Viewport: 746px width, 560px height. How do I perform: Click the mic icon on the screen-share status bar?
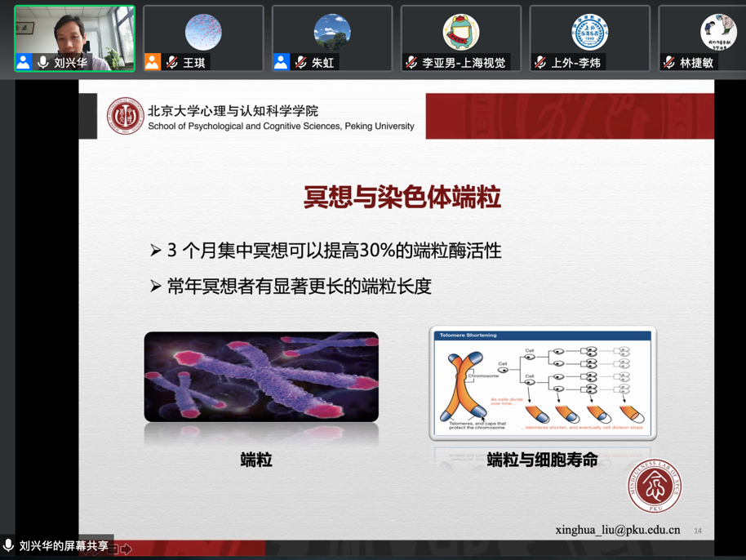click(8, 545)
